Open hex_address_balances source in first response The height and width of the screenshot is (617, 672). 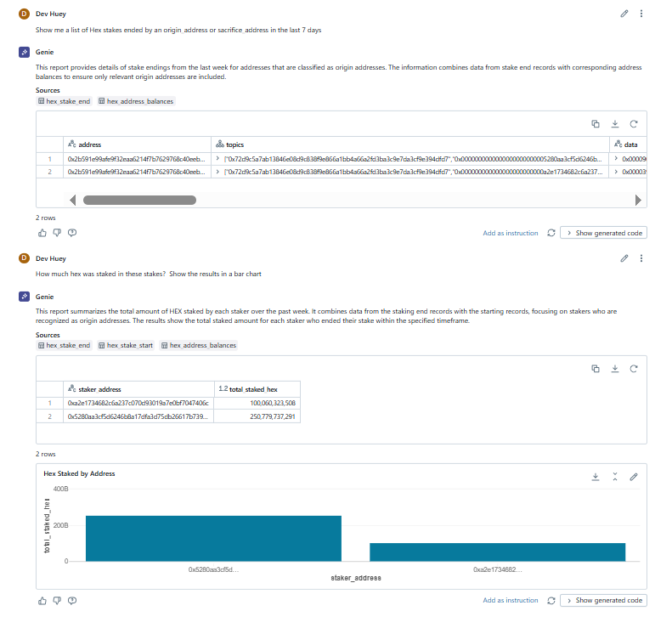[136, 101]
